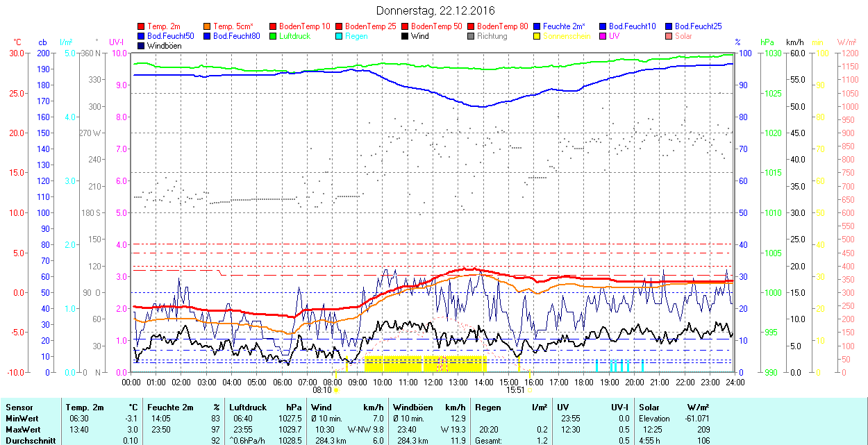Click the red Temp. 2m legend swatch
Viewport: 868px width, 445px height.
(x=142, y=26)
